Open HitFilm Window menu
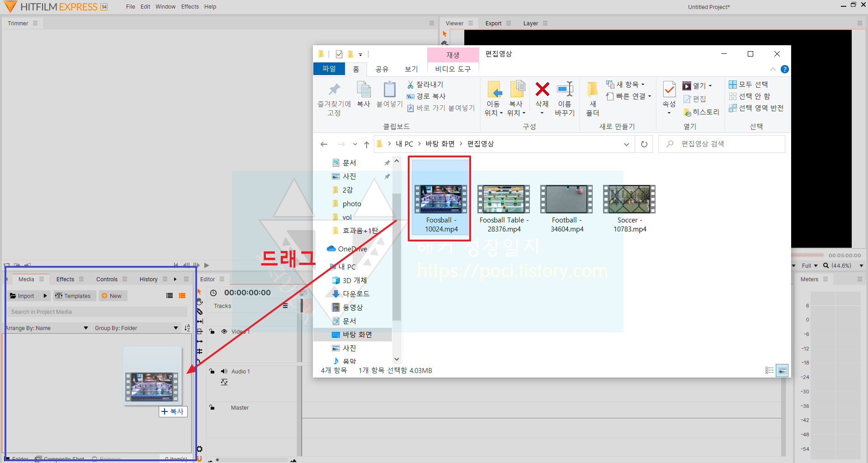Viewport: 868px width, 463px height. click(165, 7)
